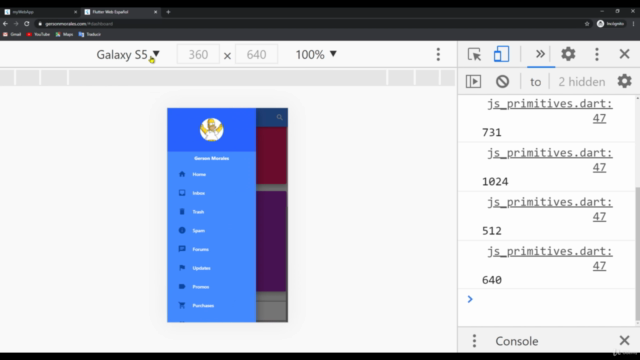This screenshot has width=640, height=360.
Task: Open the Maps bookmark
Action: [64, 34]
